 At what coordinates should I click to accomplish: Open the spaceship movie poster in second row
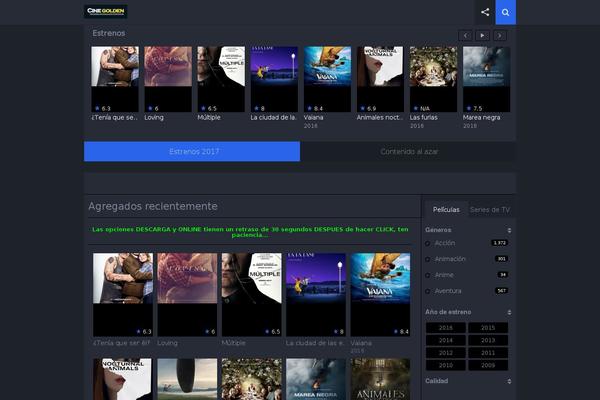(187, 379)
